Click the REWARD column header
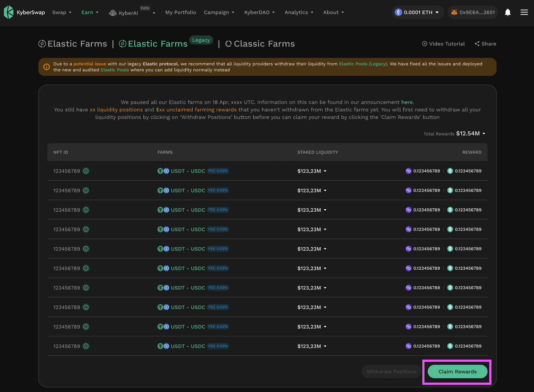534x392 pixels. (x=472, y=152)
